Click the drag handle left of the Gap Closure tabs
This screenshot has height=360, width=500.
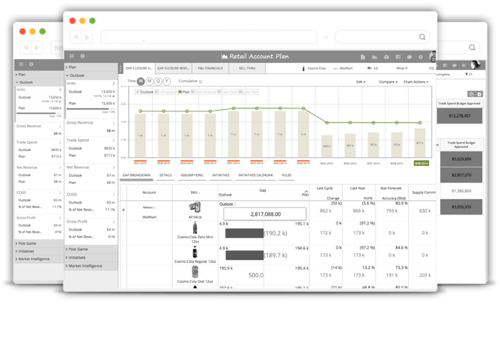tap(120, 68)
